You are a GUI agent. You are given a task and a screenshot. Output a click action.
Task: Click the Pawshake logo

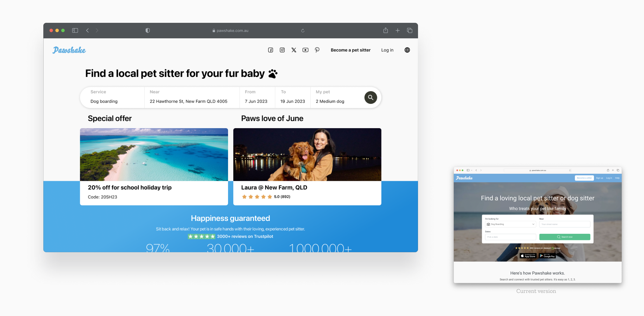(x=69, y=50)
